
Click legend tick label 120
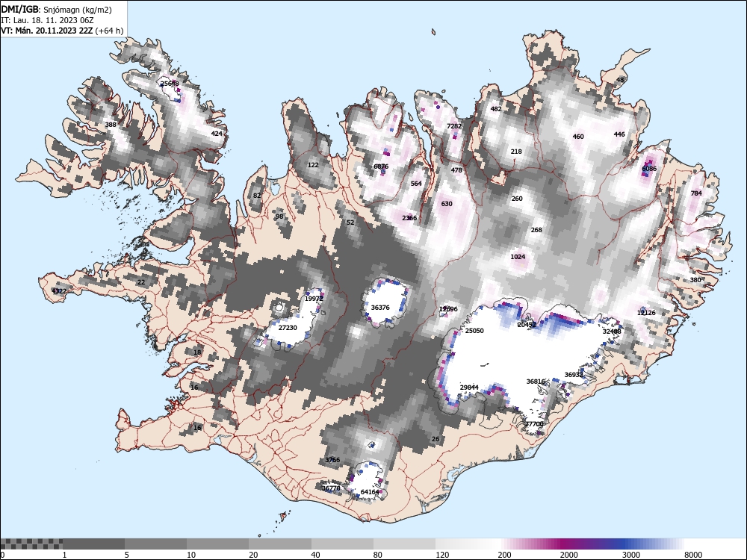click(x=442, y=555)
